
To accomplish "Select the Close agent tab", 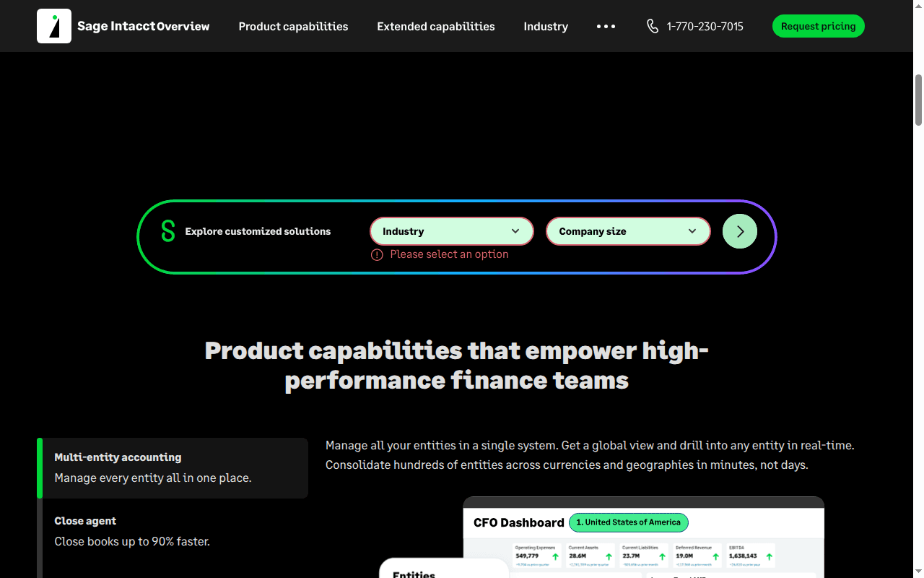I will coord(173,531).
